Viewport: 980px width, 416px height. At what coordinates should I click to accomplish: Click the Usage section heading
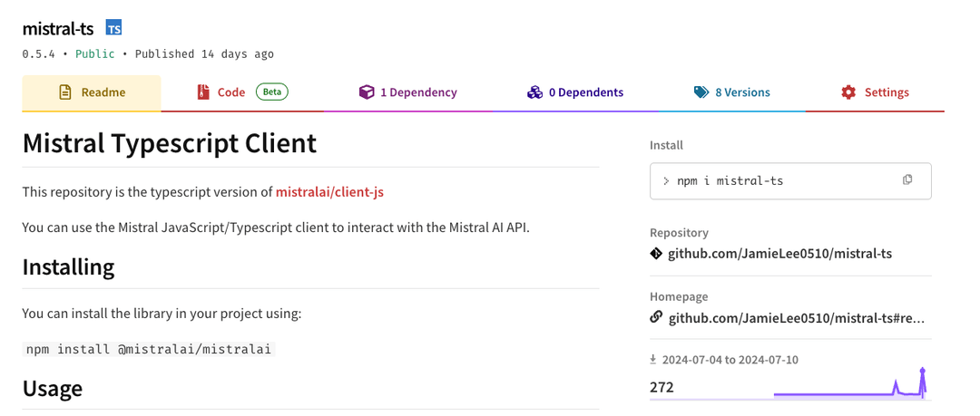[x=53, y=388]
